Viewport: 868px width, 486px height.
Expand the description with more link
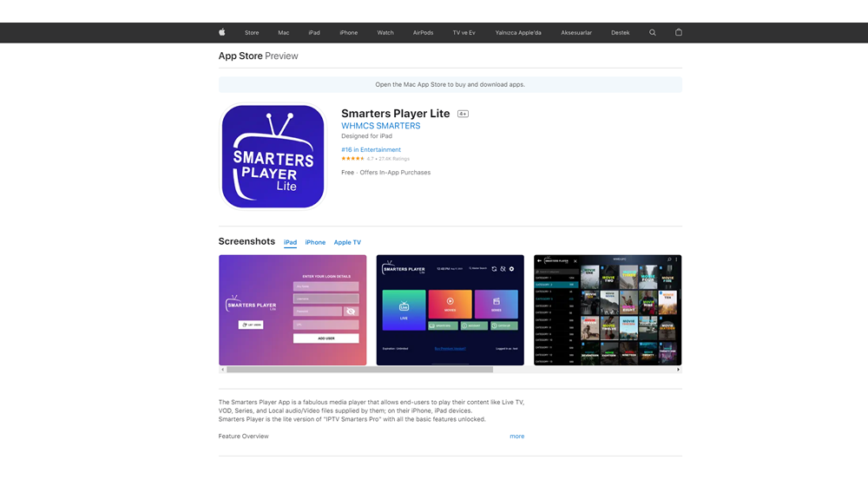tap(517, 437)
